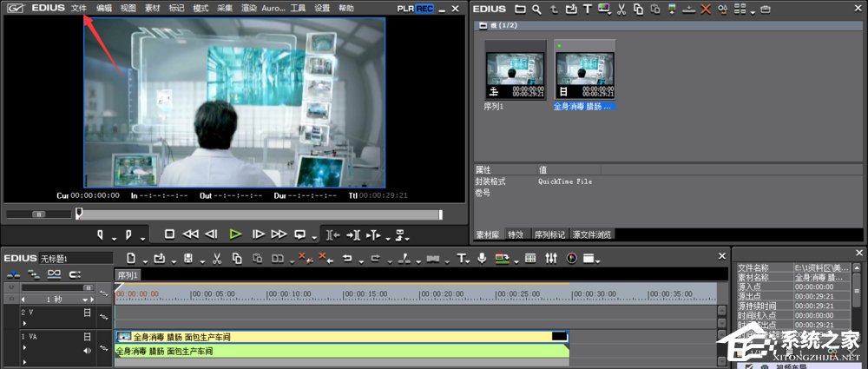Click the preview monitor position slider bar

260,214
